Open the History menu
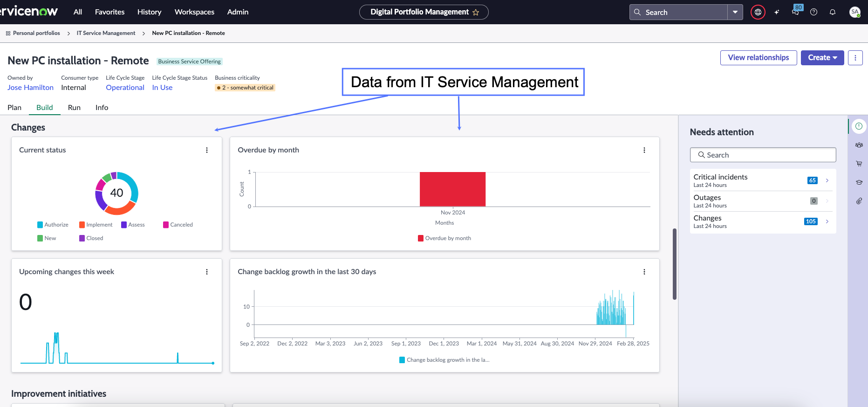 (x=149, y=12)
